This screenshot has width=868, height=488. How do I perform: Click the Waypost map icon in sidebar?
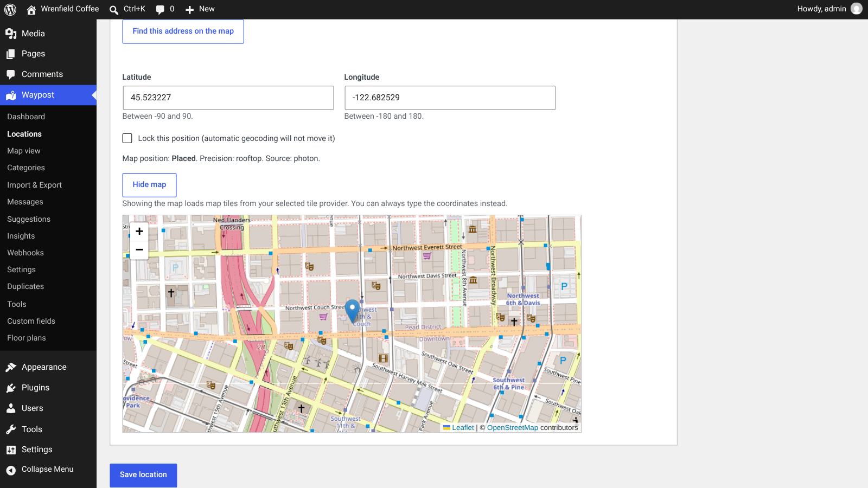pyautogui.click(x=11, y=95)
